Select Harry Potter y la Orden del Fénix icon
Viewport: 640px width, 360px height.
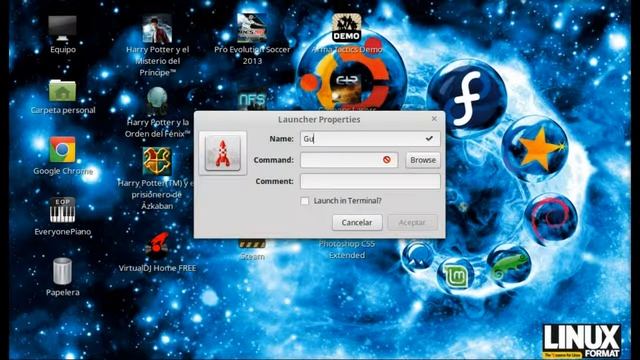(x=157, y=100)
